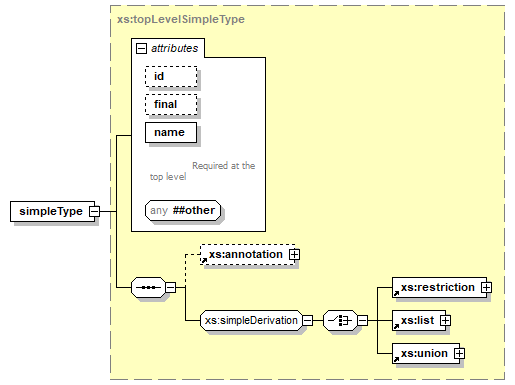Select the xs:list element
The width and height of the screenshot is (515, 385).
pos(419,321)
